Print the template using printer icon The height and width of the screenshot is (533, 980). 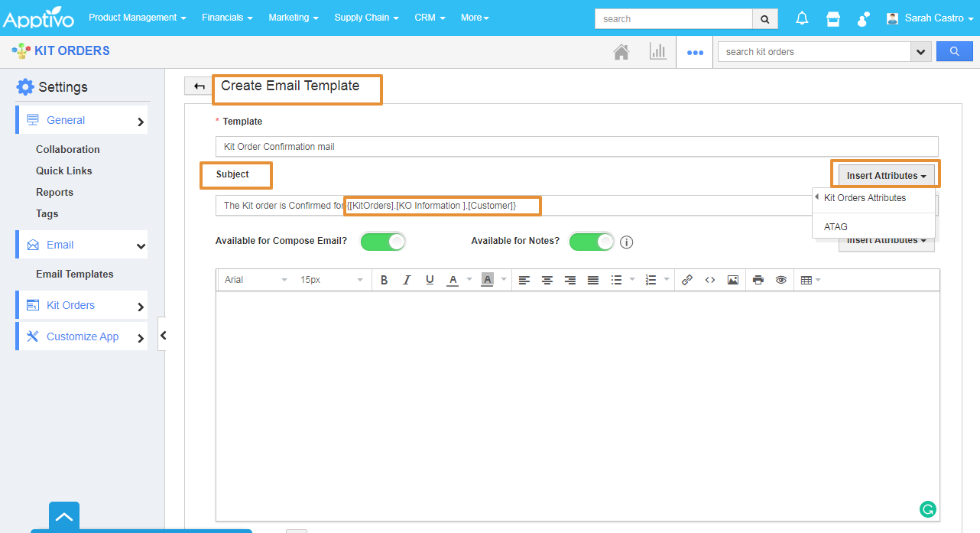click(758, 280)
